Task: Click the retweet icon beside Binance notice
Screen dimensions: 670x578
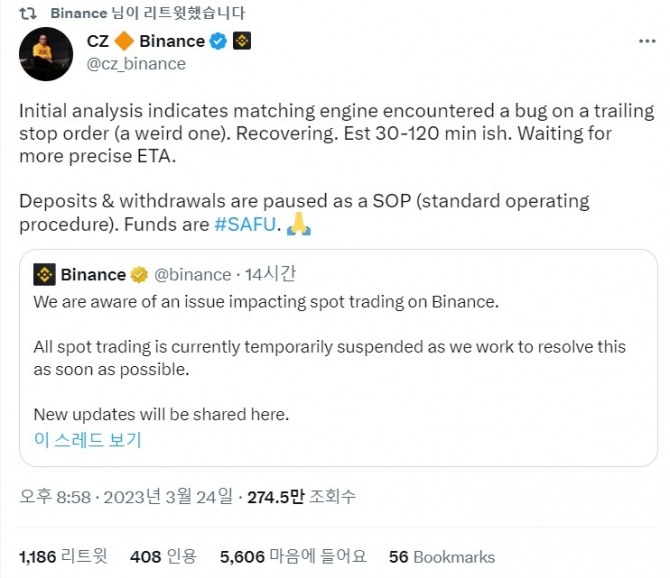Action: coord(28,13)
